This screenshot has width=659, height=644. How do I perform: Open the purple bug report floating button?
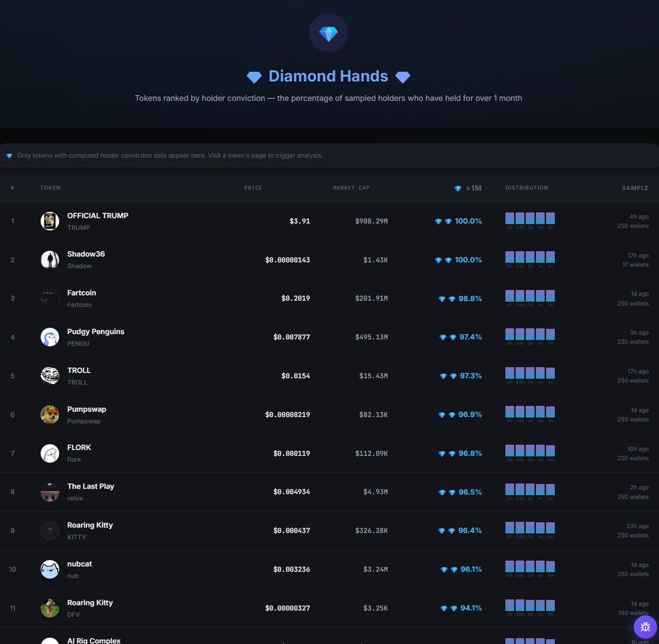click(645, 627)
